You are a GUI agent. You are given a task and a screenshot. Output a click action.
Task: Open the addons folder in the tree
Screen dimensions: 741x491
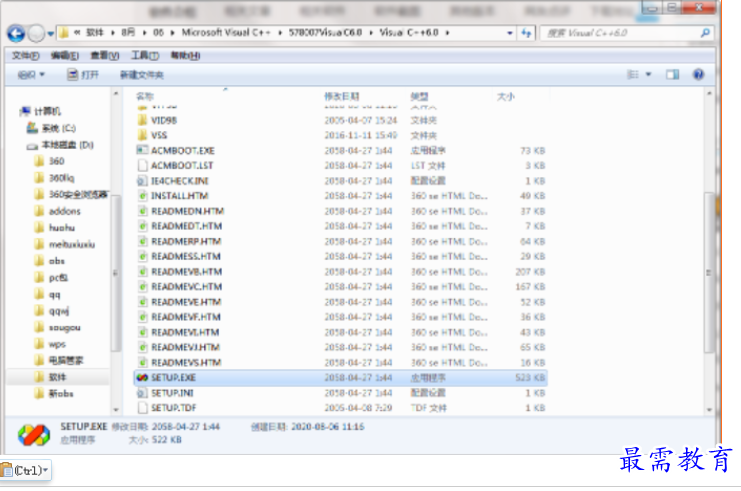pos(58,211)
